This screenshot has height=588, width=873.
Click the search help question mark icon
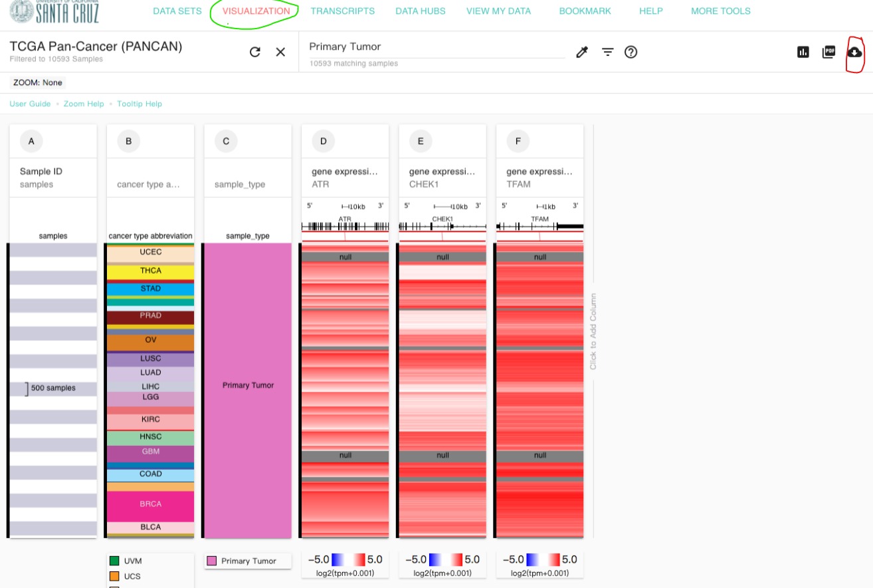(x=631, y=52)
